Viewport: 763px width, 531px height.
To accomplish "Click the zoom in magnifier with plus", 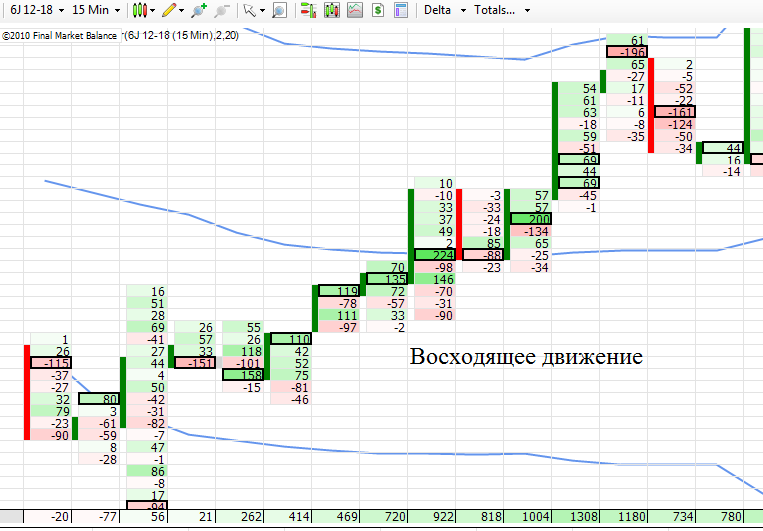I will point(199,10).
